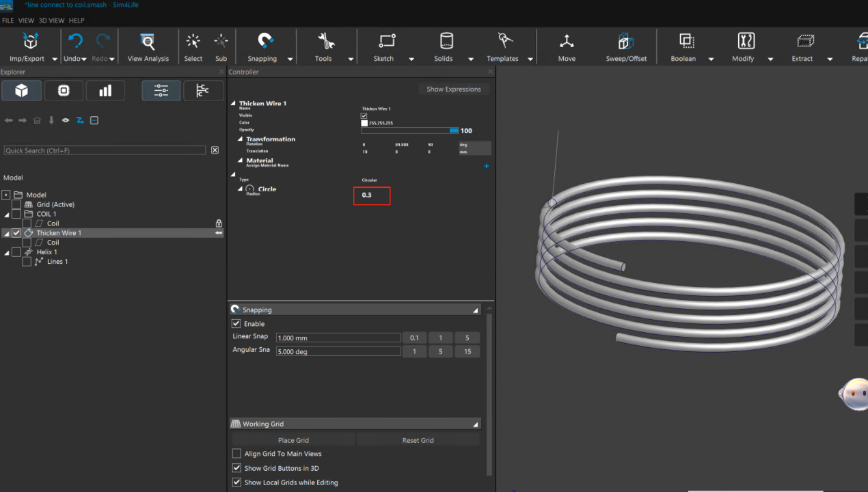Viewport: 868px width, 492px height.
Task: Click the Sweep/Offset tool icon
Action: coord(625,42)
